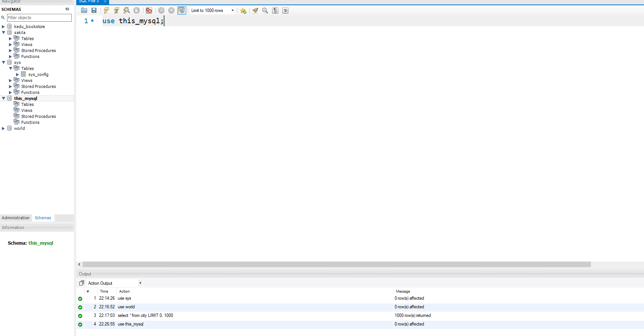The height and width of the screenshot is (336, 644).
Task: Expand Stored Procedures under sys
Action: pos(10,86)
